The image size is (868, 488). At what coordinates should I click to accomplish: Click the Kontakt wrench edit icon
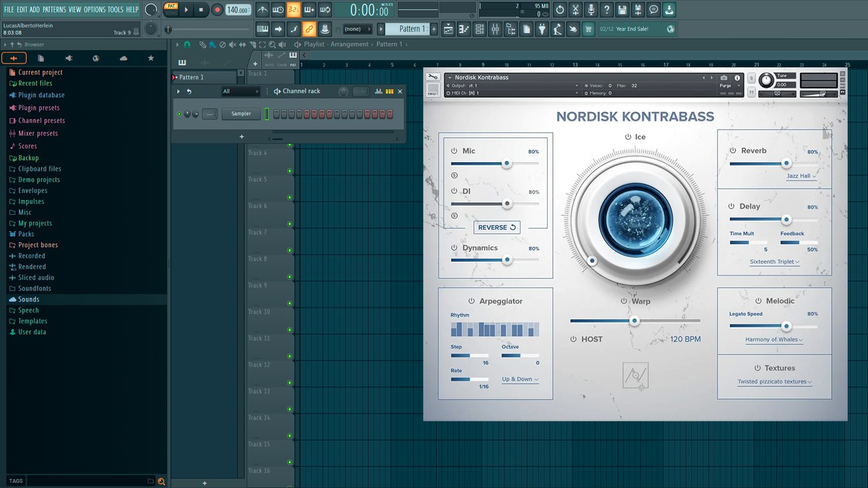pos(433,78)
